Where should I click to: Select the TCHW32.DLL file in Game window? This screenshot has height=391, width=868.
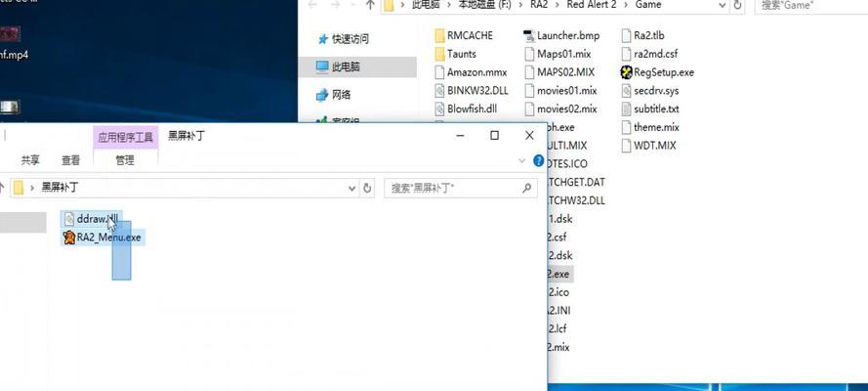576,200
